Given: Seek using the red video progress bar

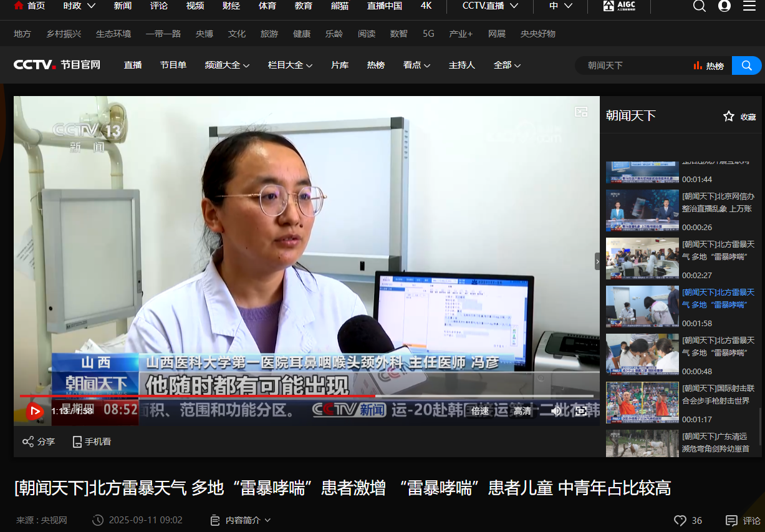Looking at the screenshot, I should click(249, 396).
